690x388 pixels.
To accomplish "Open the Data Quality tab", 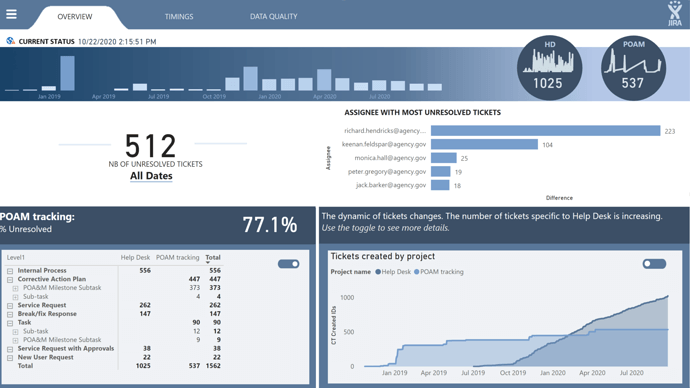I will [274, 16].
